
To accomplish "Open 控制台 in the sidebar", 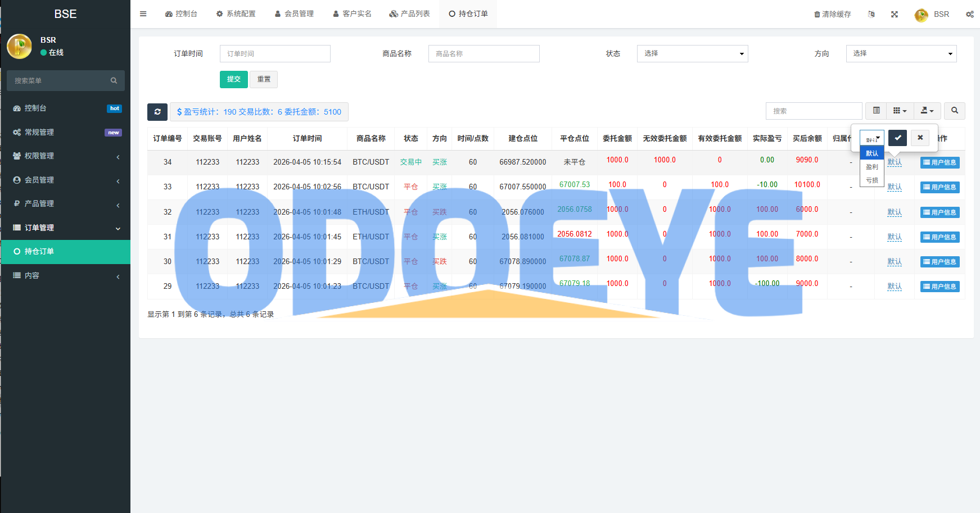I will click(x=65, y=108).
